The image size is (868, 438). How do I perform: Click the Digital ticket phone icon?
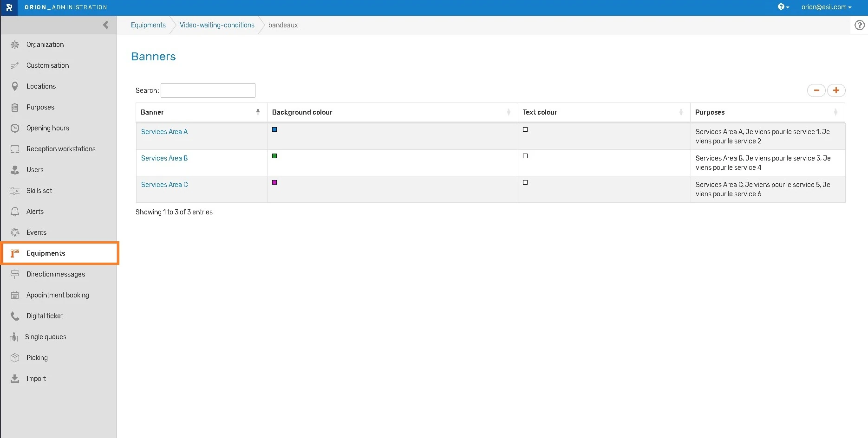point(15,316)
